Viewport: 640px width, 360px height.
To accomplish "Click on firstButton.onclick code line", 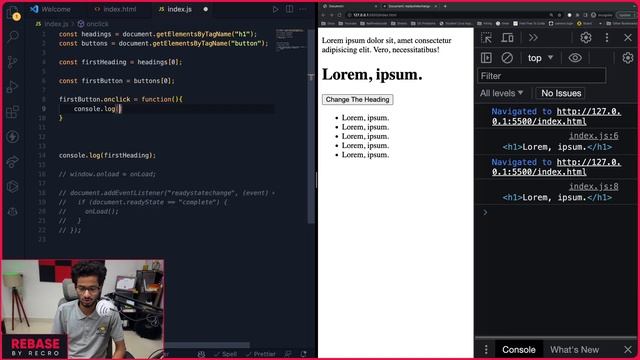I will pyautogui.click(x=121, y=99).
